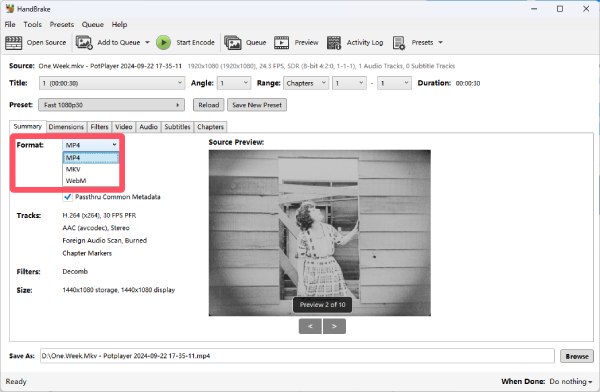600x392 pixels.
Task: Click the Chapter Markers text
Action: click(87, 253)
